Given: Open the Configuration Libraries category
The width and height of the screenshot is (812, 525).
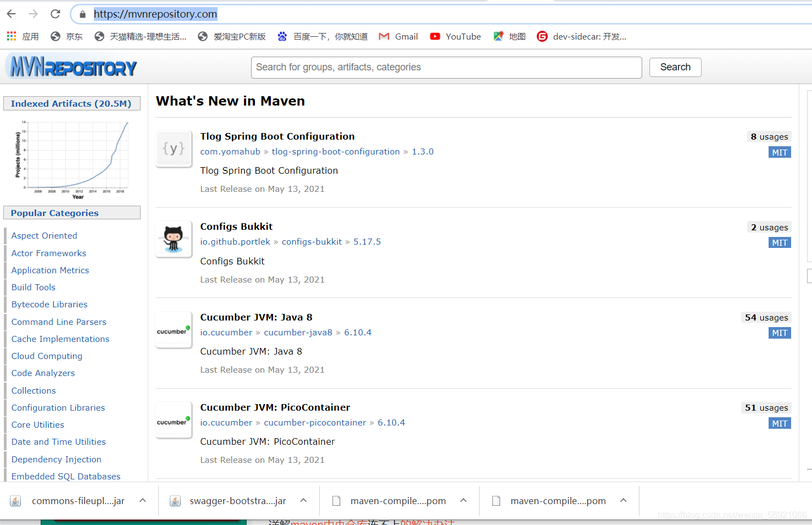Looking at the screenshot, I should pos(58,407).
